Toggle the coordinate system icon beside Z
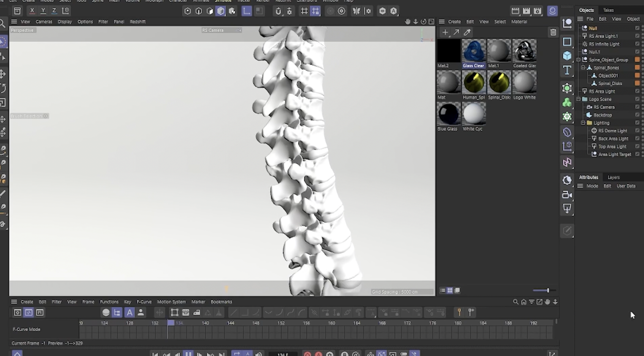 coord(66,11)
